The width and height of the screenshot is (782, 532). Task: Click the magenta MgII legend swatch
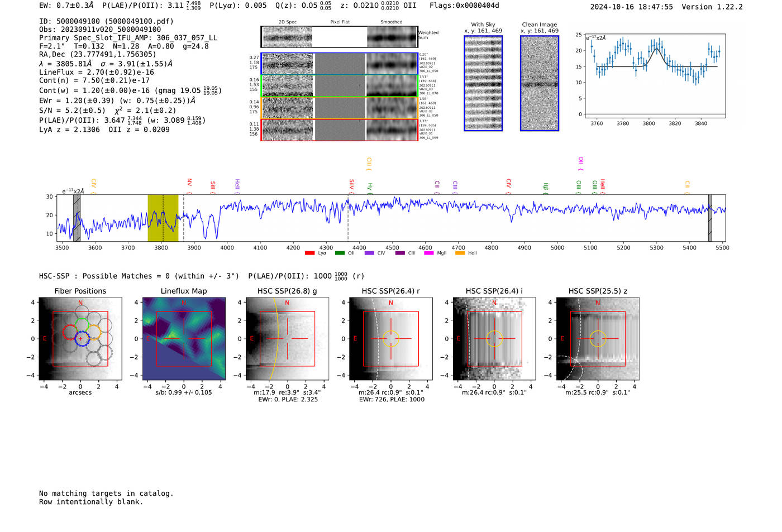(429, 253)
